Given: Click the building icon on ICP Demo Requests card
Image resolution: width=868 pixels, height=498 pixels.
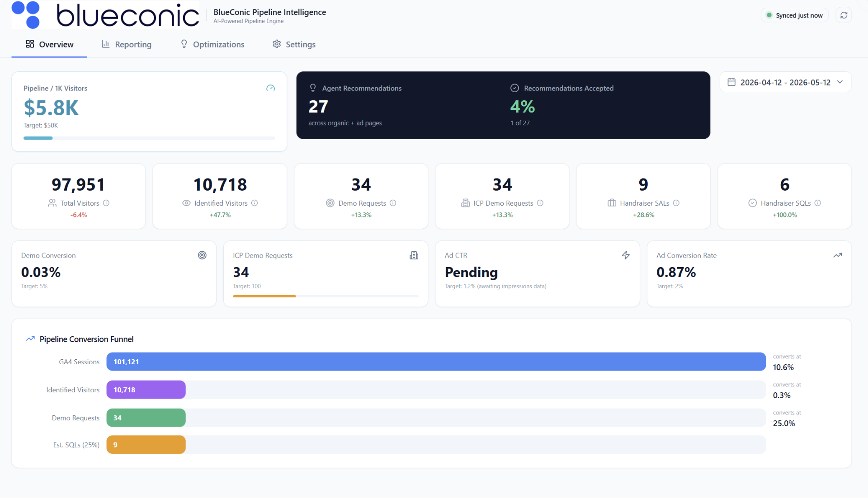Looking at the screenshot, I should pos(414,255).
